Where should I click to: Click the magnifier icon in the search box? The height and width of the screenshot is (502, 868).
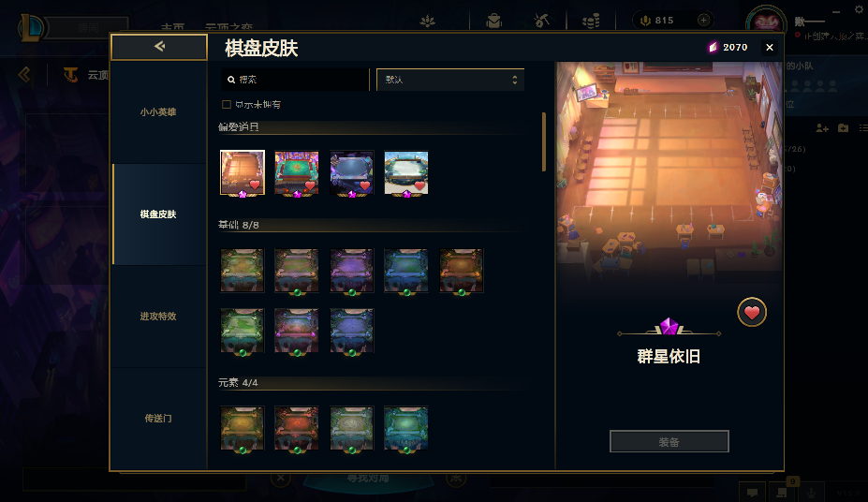[x=231, y=80]
